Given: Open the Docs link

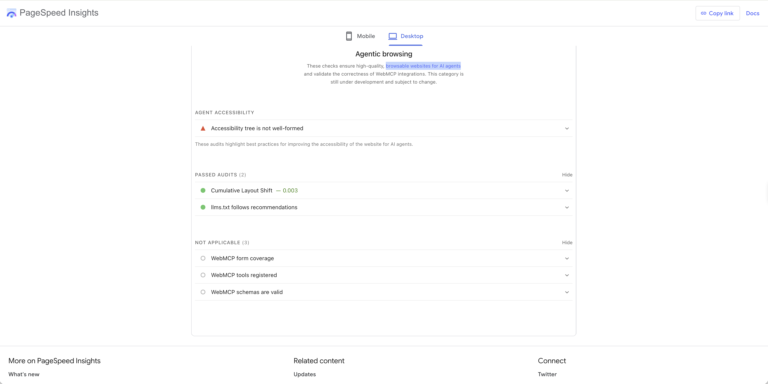Looking at the screenshot, I should 752,13.
